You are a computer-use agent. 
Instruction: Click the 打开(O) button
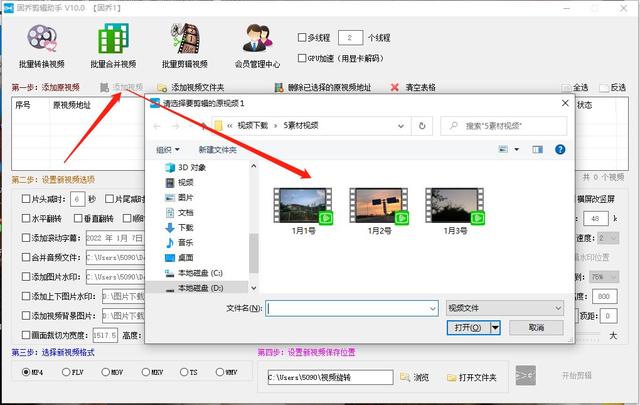point(469,327)
